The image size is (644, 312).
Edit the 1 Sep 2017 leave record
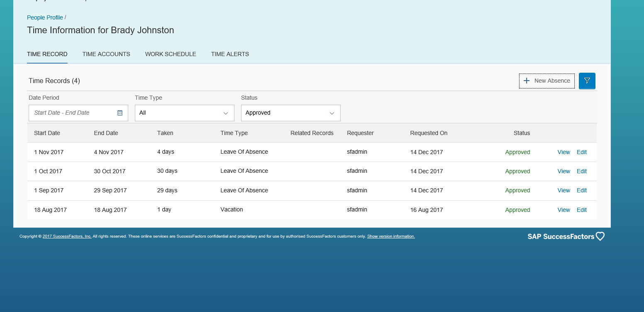pyautogui.click(x=582, y=190)
